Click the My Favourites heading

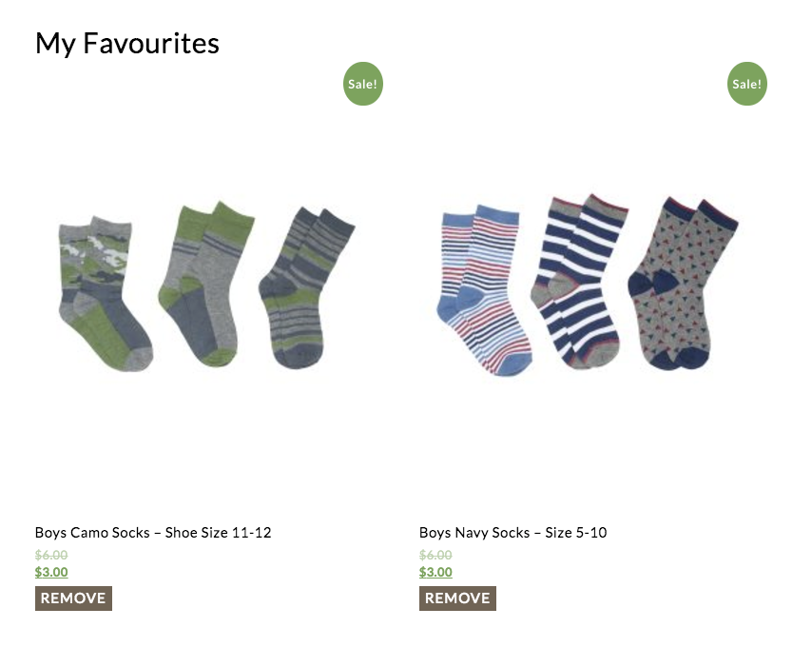coord(127,44)
